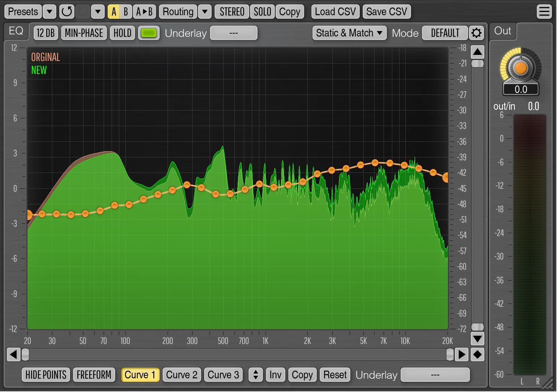The image size is (557, 392).
Task: Select the Curve 1 tab
Action: 140,375
